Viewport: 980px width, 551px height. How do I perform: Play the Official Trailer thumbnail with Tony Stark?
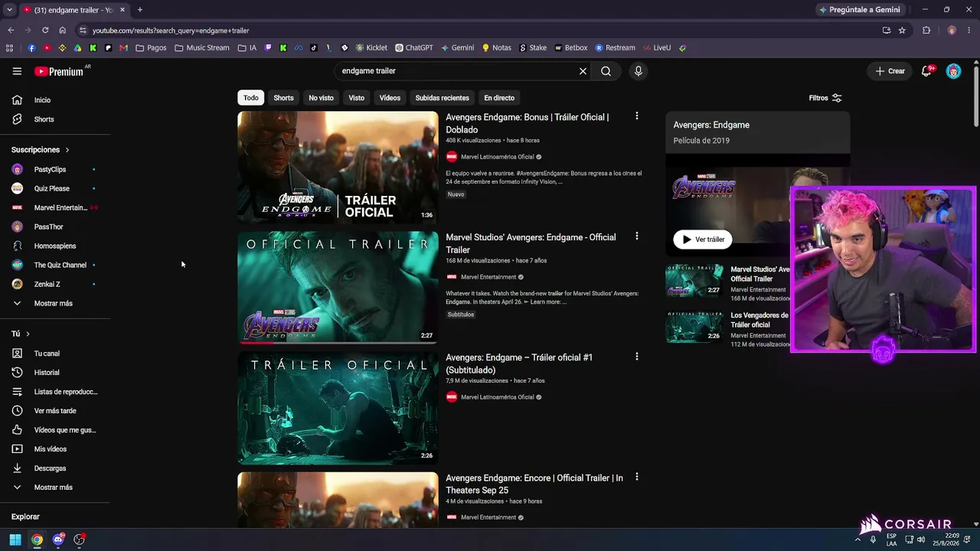pos(338,287)
